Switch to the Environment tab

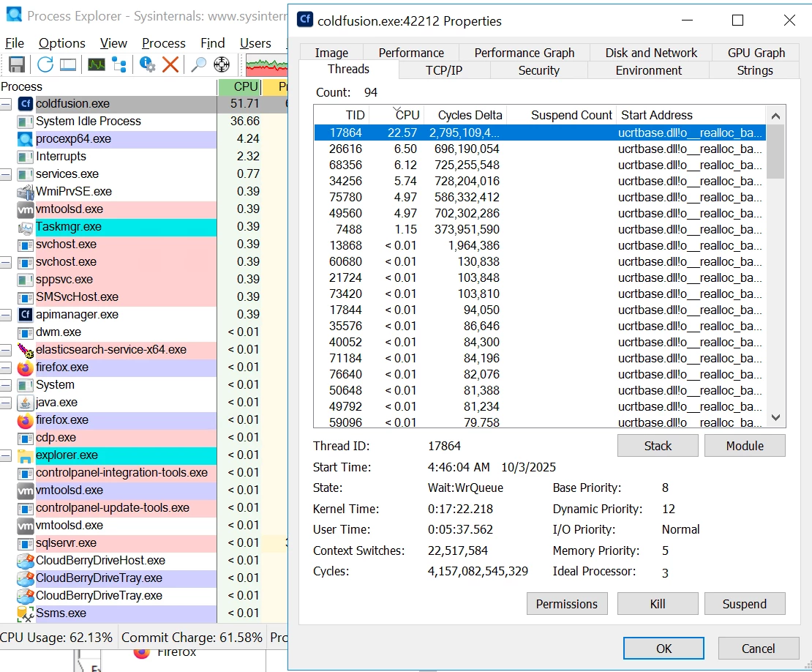(x=648, y=70)
